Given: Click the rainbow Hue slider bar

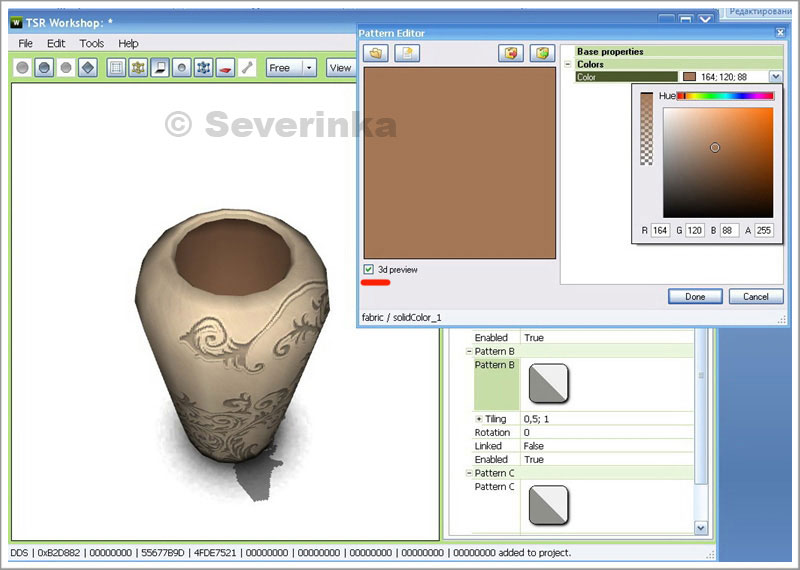Looking at the screenshot, I should [x=726, y=96].
